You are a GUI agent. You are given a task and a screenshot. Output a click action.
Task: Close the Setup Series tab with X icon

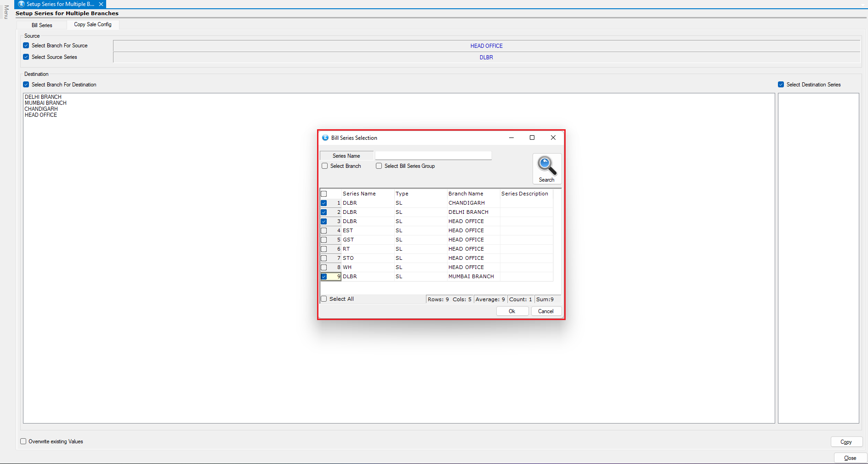click(x=101, y=4)
